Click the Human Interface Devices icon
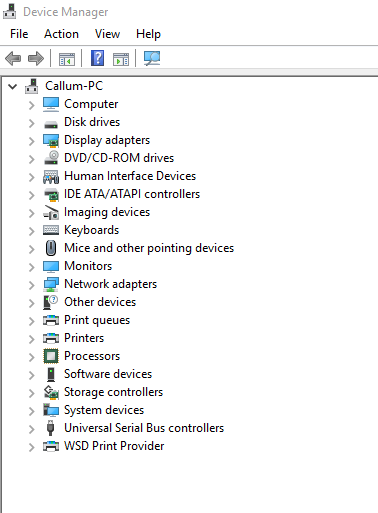 pyautogui.click(x=51, y=177)
